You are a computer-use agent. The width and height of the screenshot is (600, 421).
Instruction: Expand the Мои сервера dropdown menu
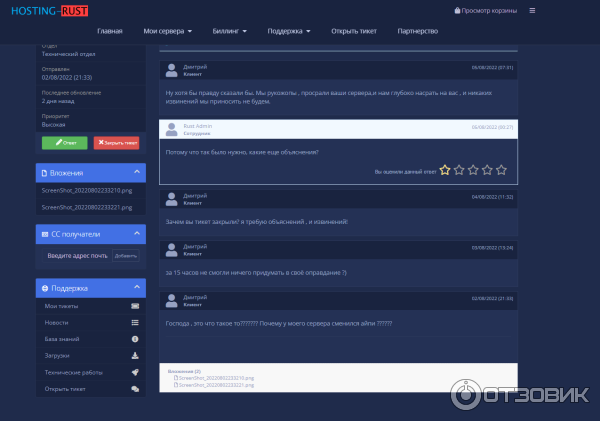(x=167, y=31)
